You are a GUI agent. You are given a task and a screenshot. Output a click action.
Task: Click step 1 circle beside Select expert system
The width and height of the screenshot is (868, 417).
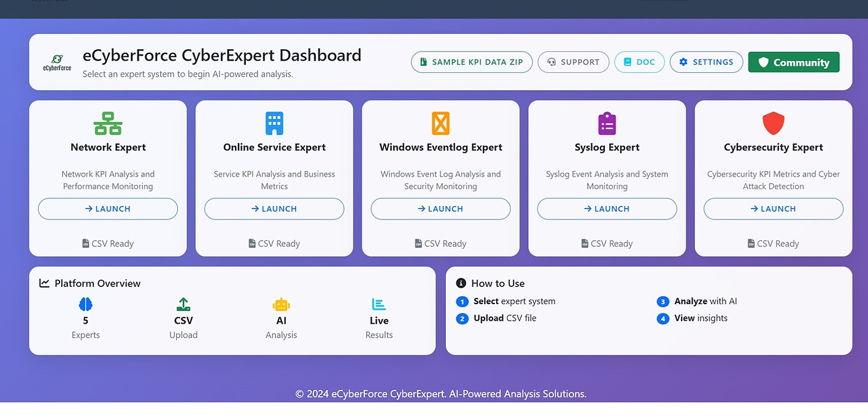[x=463, y=302]
